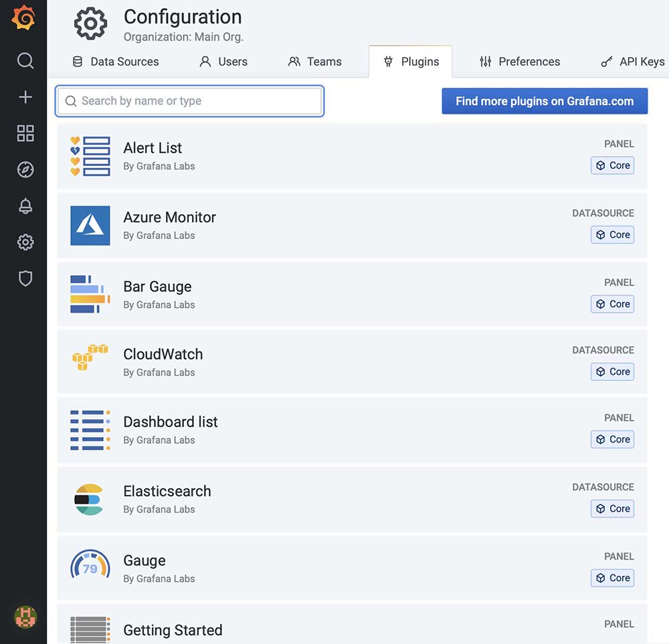This screenshot has height=644, width=669.
Task: Click the Azure Monitor plugin logo
Action: coord(90,226)
